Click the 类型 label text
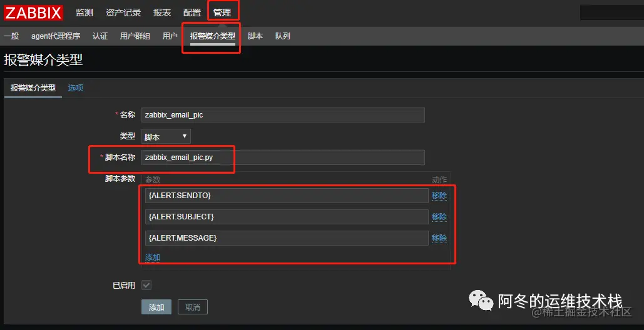Image resolution: width=644 pixels, height=330 pixels. [x=127, y=136]
